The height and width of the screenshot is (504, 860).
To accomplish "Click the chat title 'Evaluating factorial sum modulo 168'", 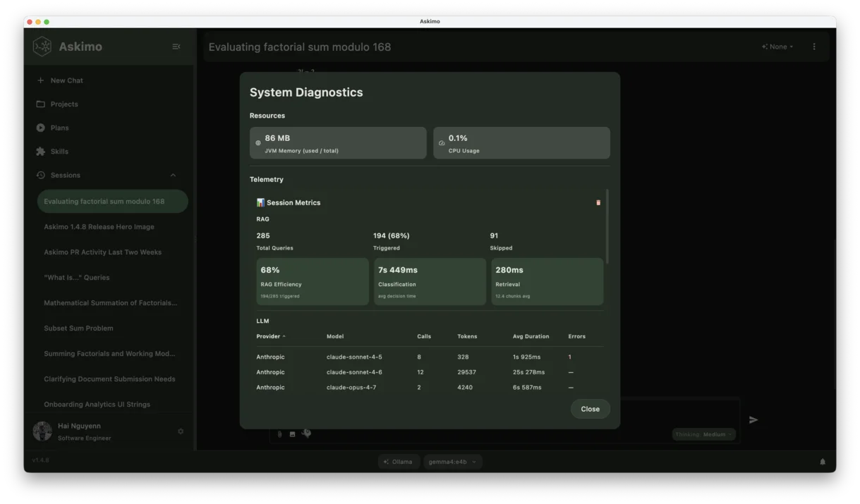I will pos(300,47).
